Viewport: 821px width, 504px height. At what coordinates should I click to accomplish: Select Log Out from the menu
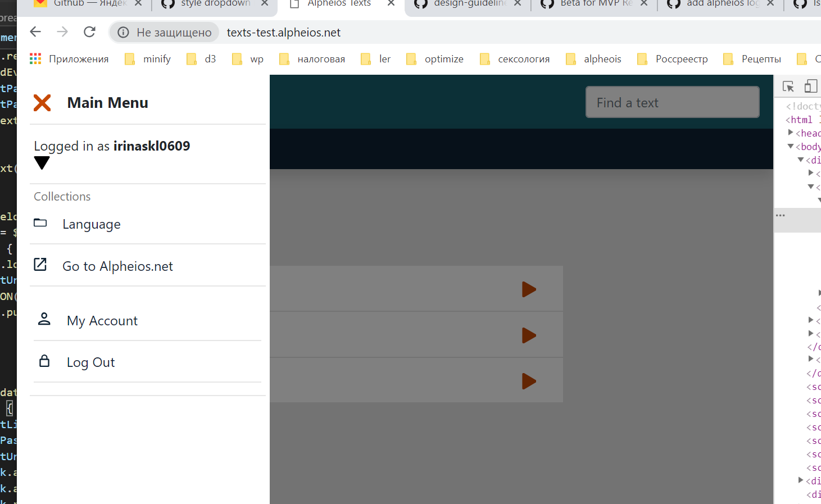tap(90, 362)
